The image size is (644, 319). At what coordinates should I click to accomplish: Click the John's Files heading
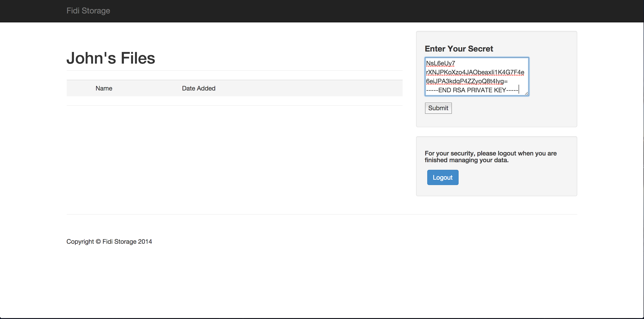[111, 58]
